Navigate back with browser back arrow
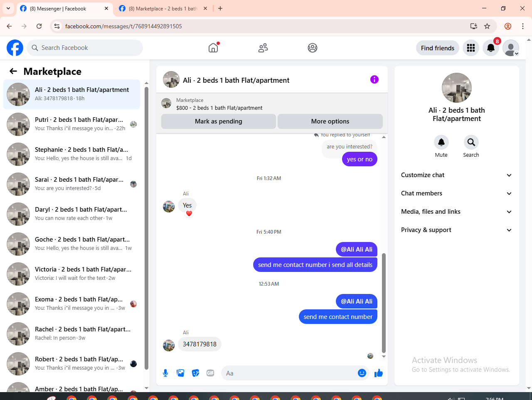 point(9,26)
